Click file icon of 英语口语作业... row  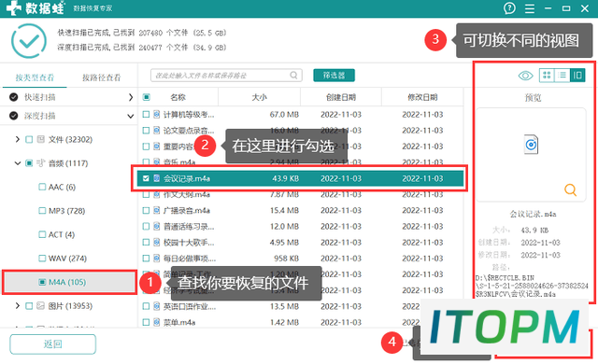pos(156,306)
